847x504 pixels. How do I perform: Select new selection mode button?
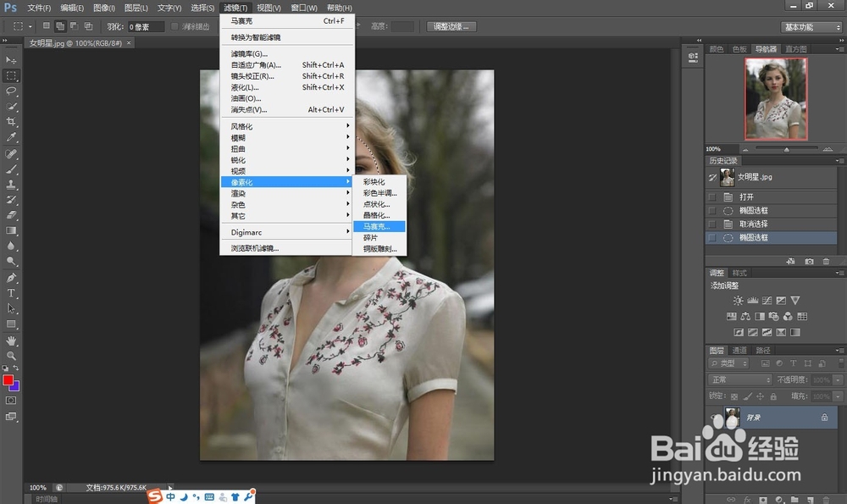coord(47,26)
